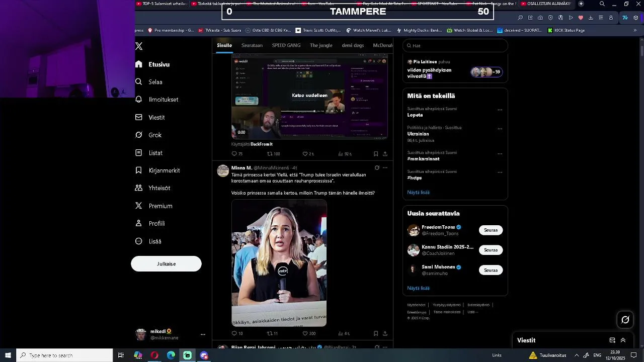Follow Sami Muhonen with Seuraa button
The height and width of the screenshot is (362, 644).
point(491,270)
